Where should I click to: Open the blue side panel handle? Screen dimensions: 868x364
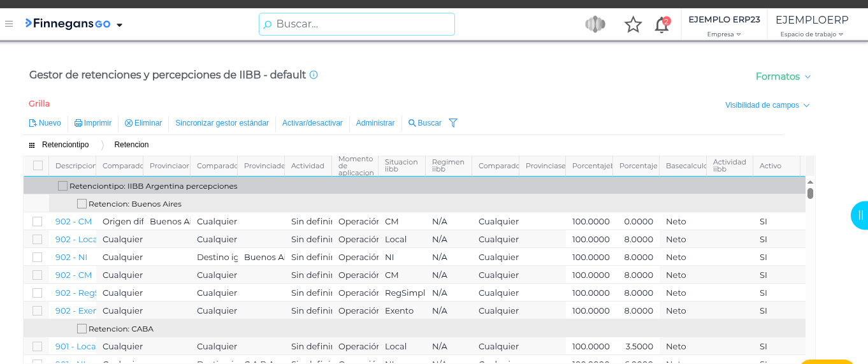point(860,215)
